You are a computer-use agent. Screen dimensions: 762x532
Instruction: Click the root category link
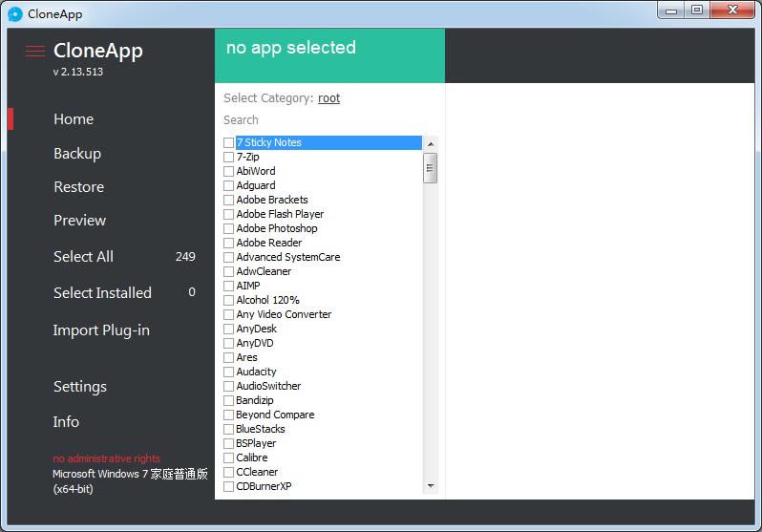click(329, 98)
